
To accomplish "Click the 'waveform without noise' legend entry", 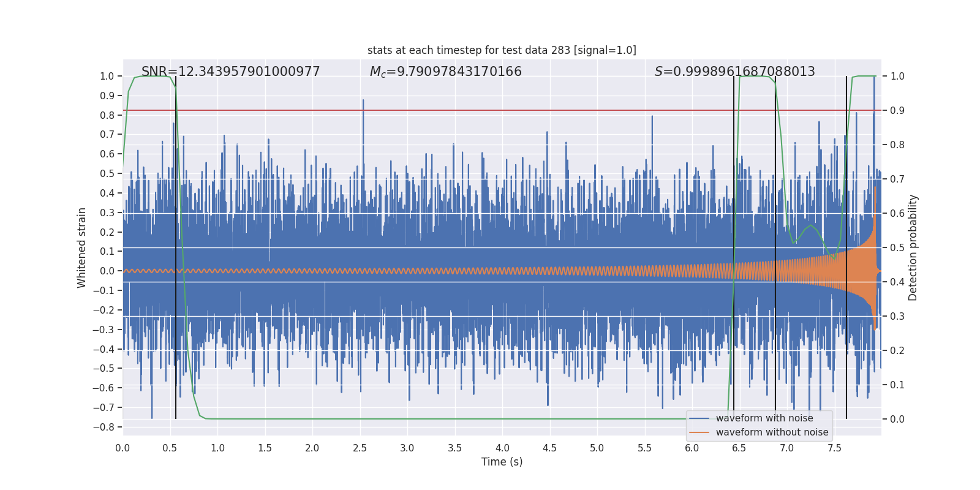I will click(x=772, y=432).
